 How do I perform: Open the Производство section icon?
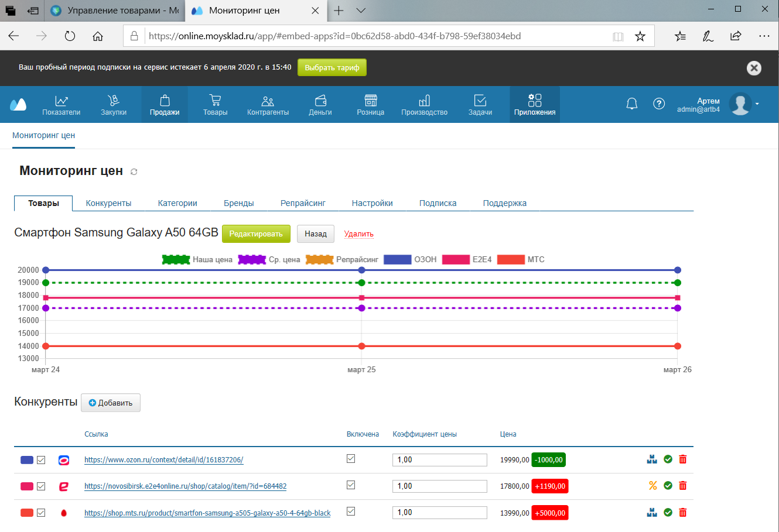tap(425, 101)
